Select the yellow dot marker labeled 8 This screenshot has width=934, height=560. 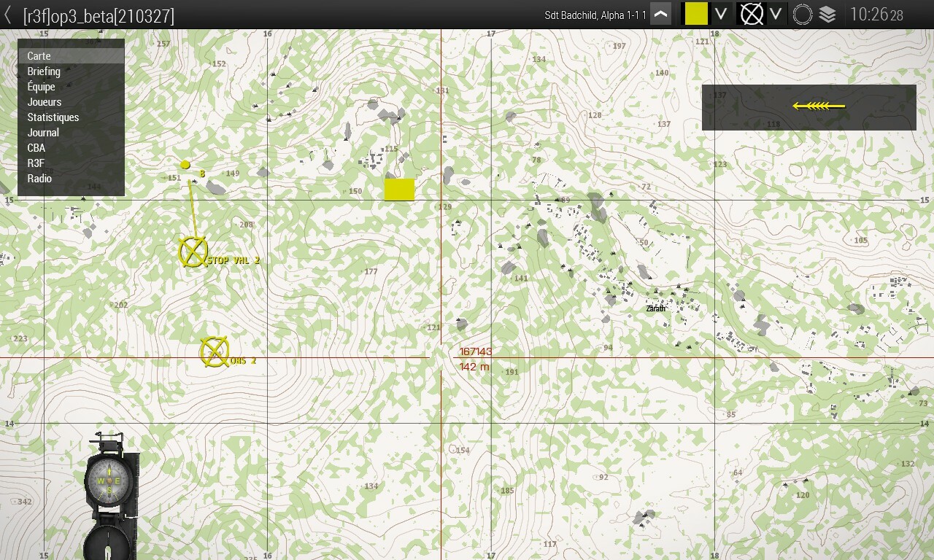[x=185, y=165]
